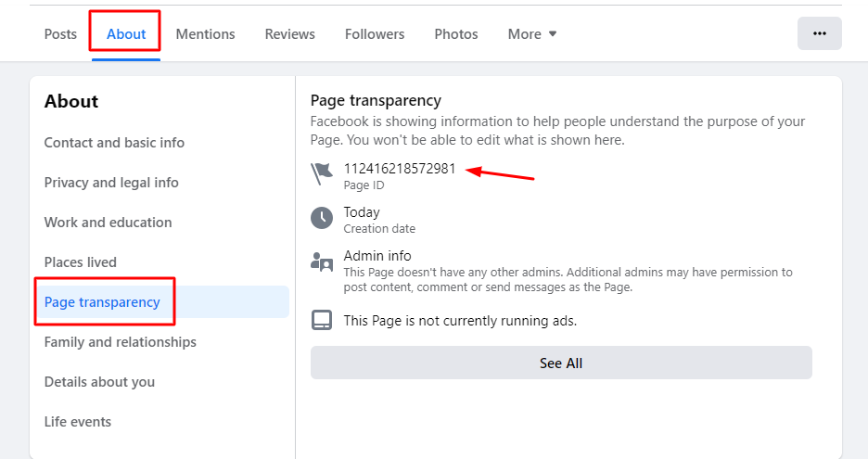Open Family and relationships section
Screen dimensions: 868x459
pyautogui.click(x=121, y=342)
